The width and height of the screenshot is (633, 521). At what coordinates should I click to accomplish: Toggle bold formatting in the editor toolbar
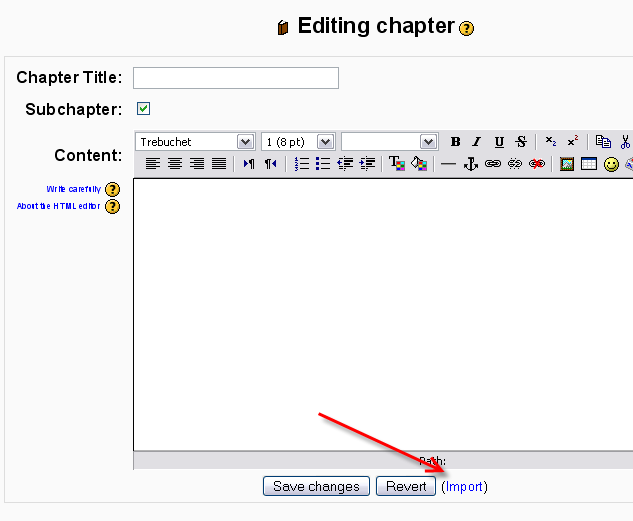click(456, 142)
